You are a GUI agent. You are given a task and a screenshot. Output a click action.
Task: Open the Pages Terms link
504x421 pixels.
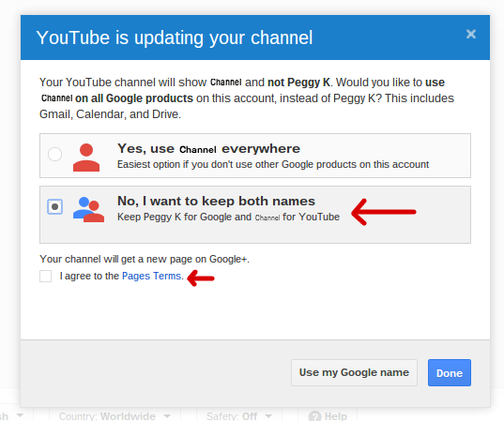click(152, 276)
